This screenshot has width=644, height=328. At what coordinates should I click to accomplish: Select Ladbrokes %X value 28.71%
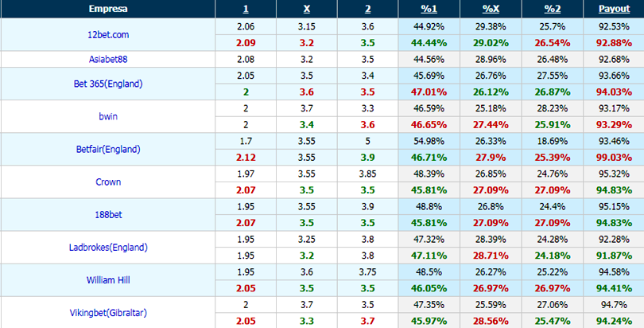[x=491, y=256]
